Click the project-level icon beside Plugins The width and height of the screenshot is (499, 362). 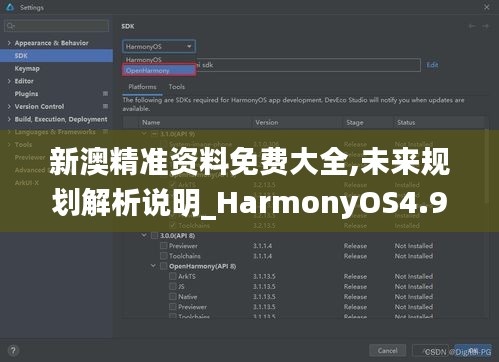tap(105, 94)
